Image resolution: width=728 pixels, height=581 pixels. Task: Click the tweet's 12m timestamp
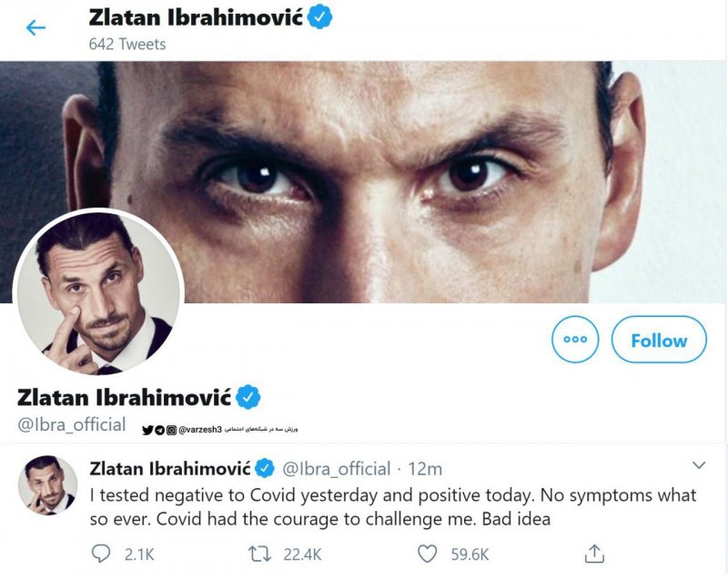424,469
